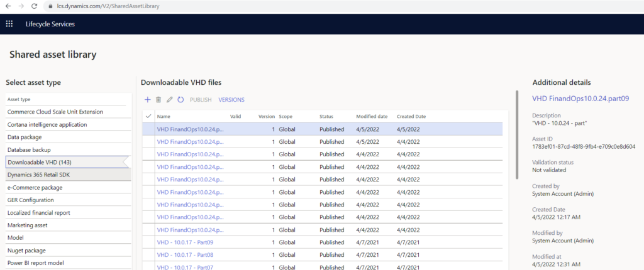Select the Data package asset type
644x270 pixels.
(x=25, y=137)
